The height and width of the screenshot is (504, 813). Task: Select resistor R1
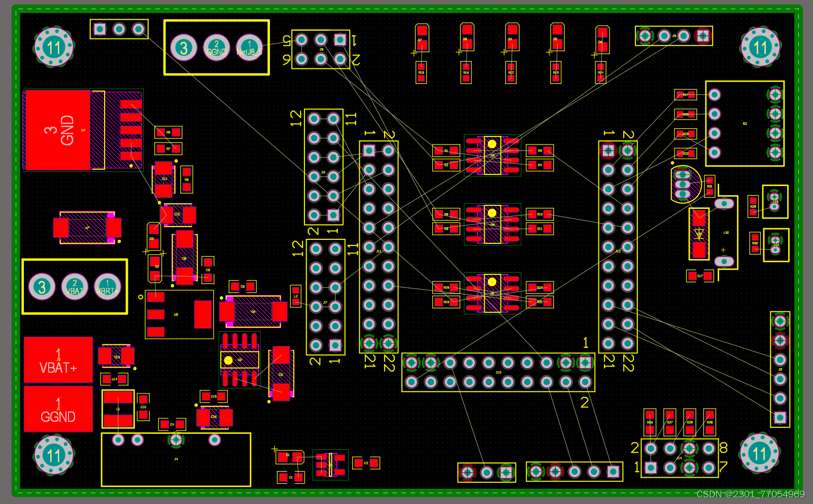pyautogui.click(x=446, y=151)
